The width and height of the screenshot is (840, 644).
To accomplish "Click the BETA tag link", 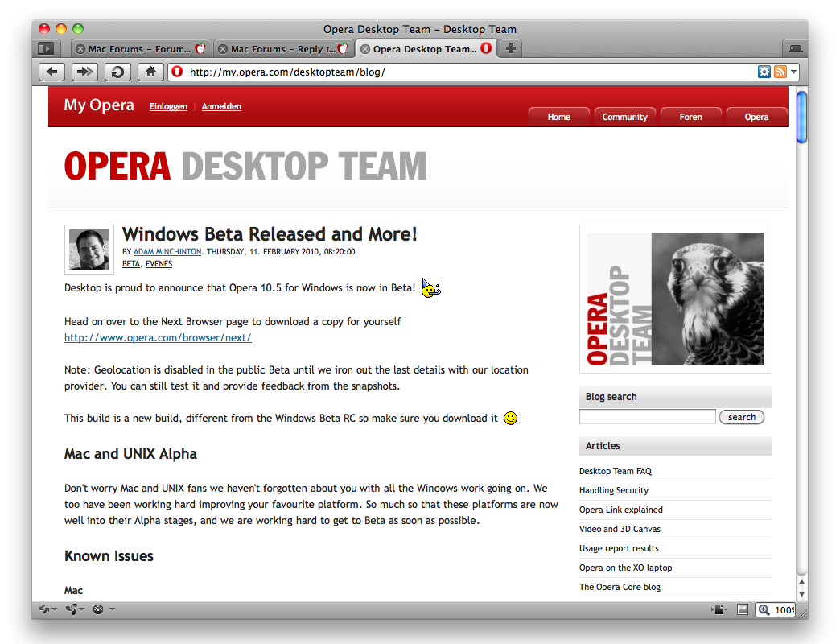I will coord(130,263).
